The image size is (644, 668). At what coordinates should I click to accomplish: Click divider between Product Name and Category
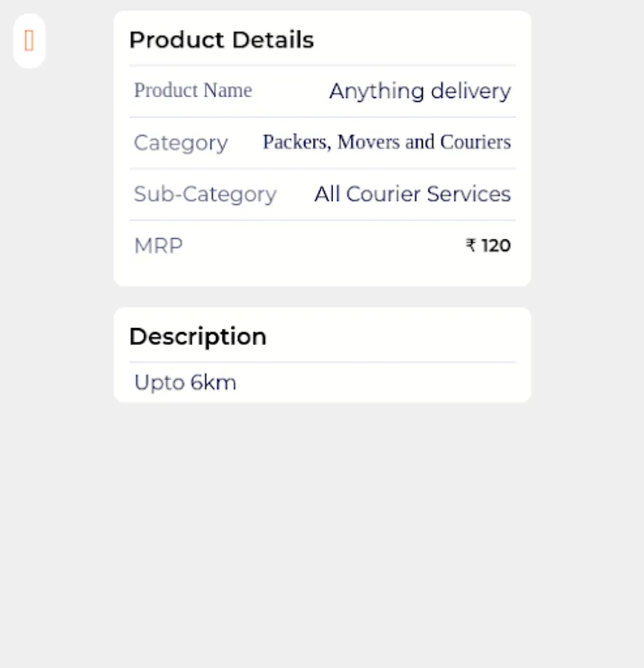(x=322, y=117)
